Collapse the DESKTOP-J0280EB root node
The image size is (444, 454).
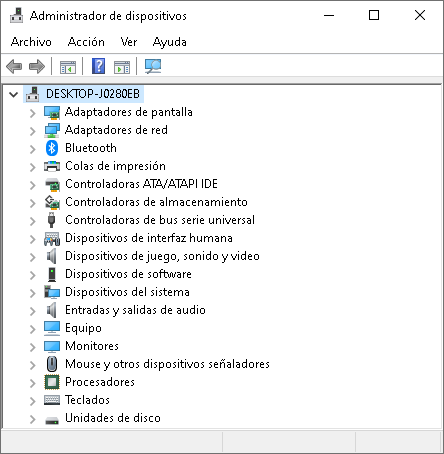coord(14,95)
